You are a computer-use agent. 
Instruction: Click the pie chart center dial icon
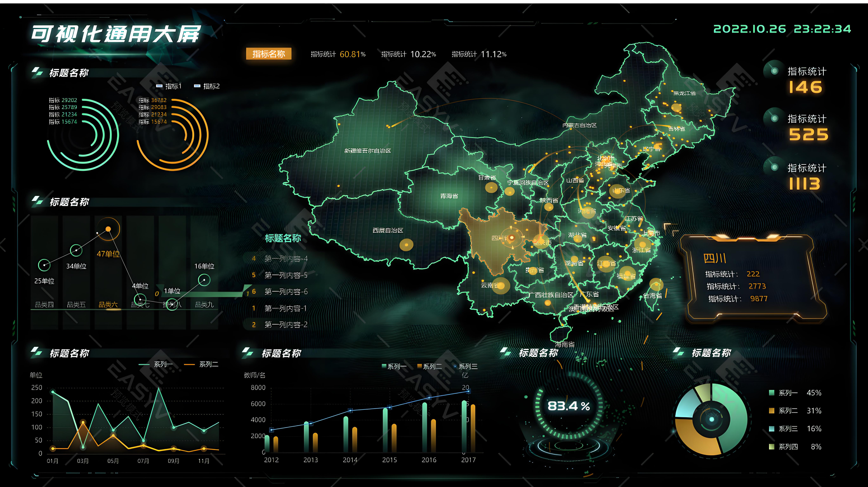712,419
